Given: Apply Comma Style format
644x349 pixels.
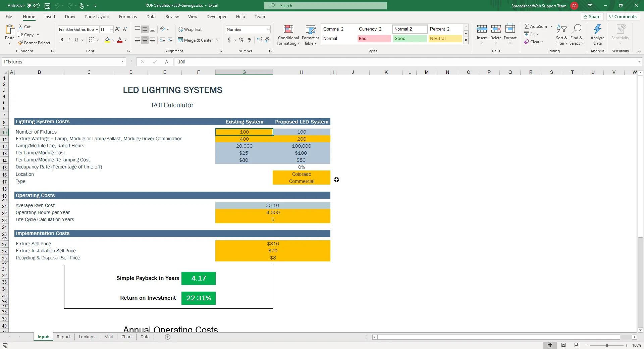Looking at the screenshot, I should tap(249, 40).
